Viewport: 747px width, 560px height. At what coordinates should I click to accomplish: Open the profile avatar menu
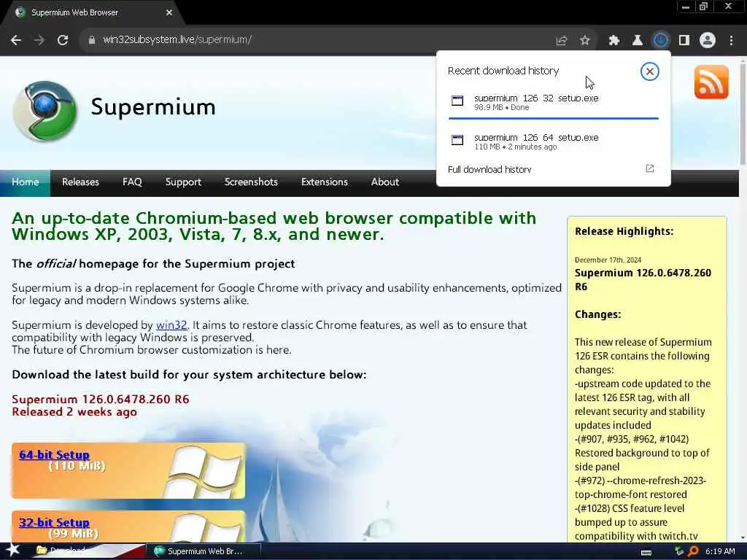pos(708,41)
